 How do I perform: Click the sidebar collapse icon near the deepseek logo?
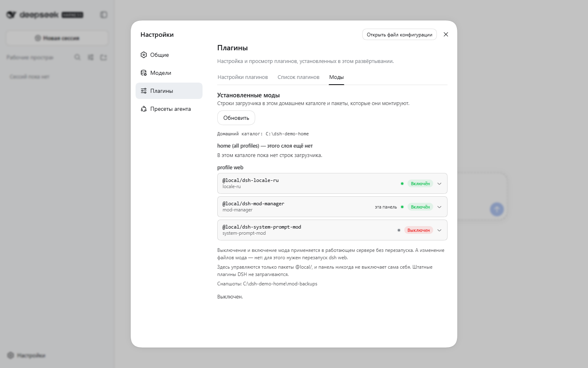pos(104,15)
